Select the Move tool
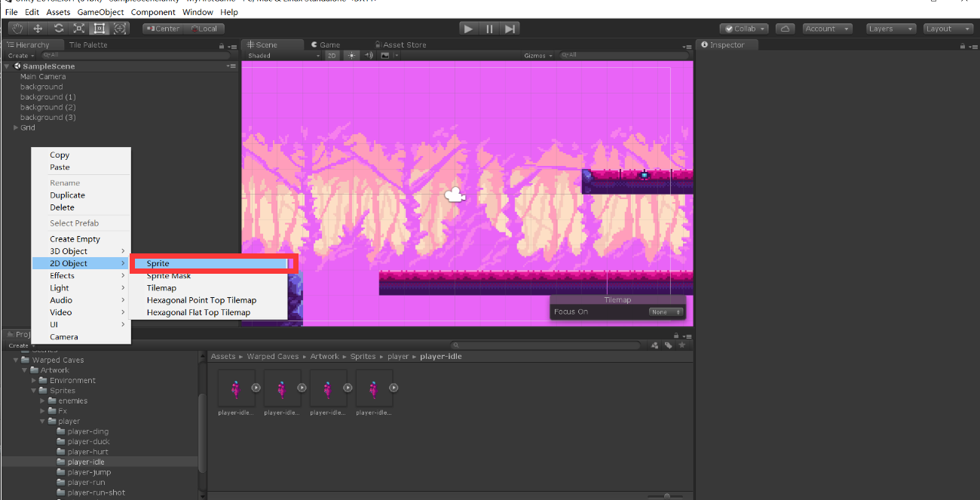 (x=38, y=28)
